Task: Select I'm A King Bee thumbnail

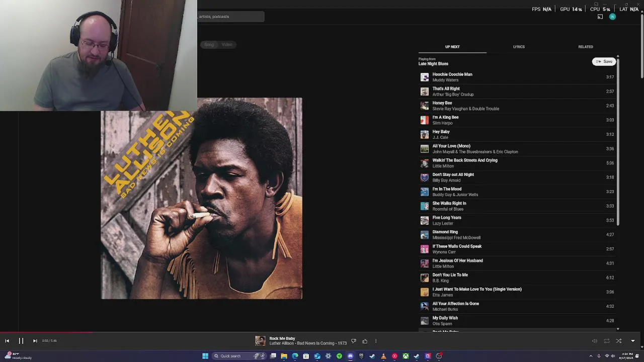Action: [x=425, y=120]
